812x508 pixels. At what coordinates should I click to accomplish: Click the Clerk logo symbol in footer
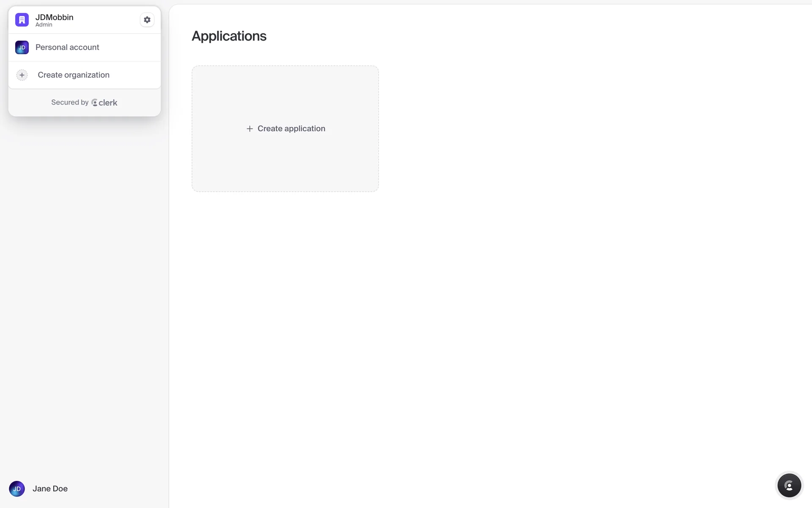click(94, 102)
